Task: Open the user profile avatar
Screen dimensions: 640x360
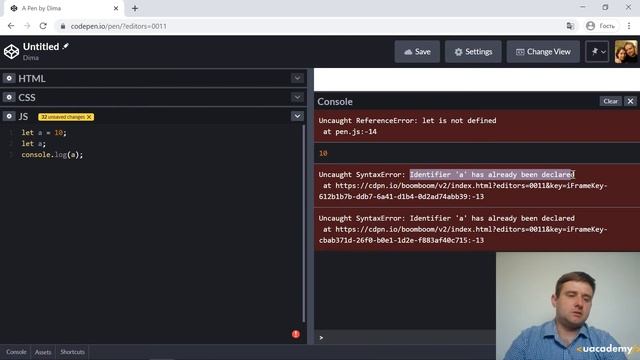Action: click(x=626, y=52)
